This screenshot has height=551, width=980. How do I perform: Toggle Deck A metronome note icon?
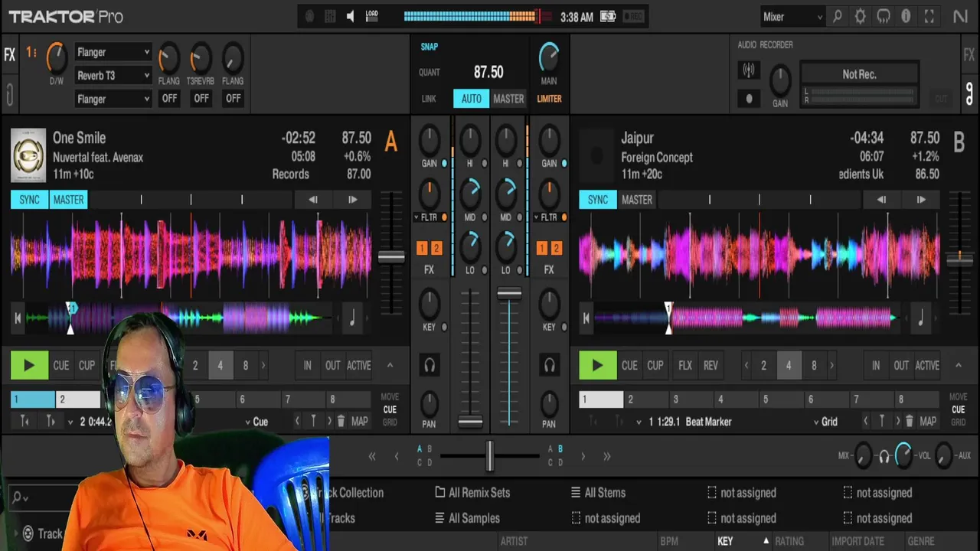coord(352,318)
